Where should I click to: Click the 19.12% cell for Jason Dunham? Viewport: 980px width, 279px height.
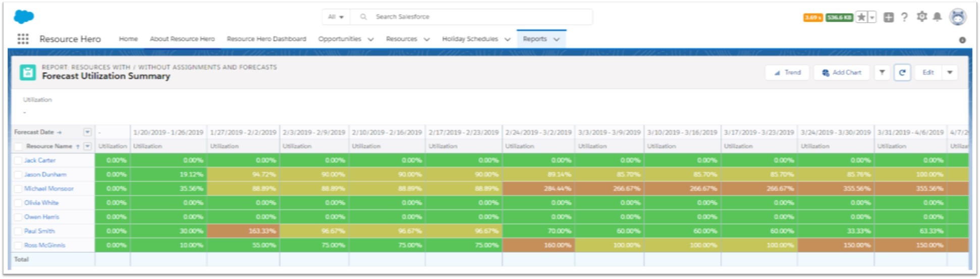coord(168,175)
